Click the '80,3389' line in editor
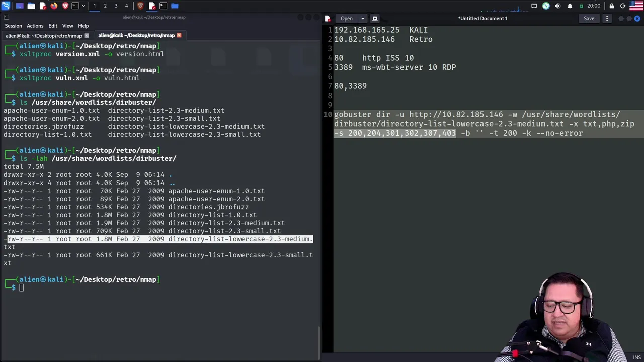This screenshot has width=644, height=362. click(350, 86)
